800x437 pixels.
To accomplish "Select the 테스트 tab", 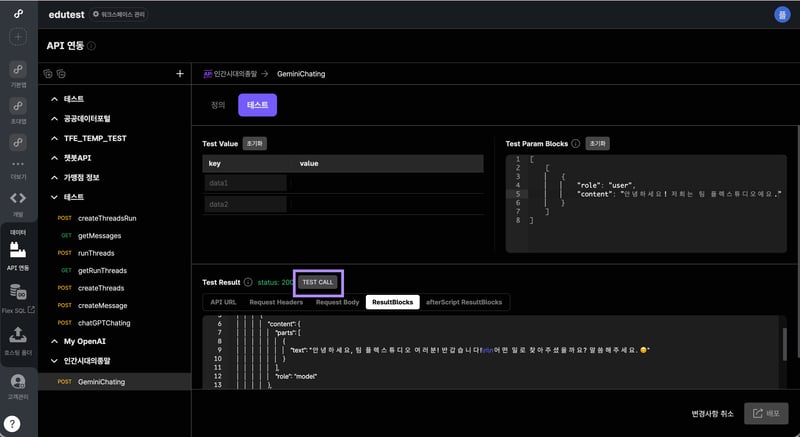I will click(258, 105).
